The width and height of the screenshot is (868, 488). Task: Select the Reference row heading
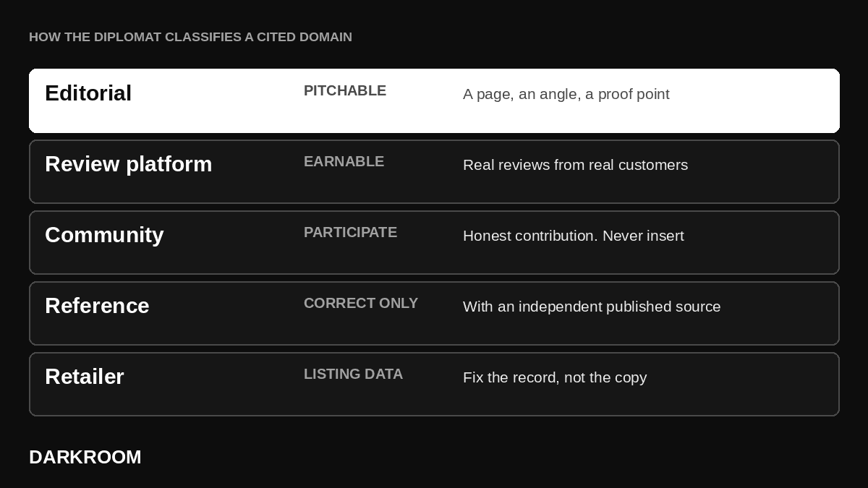click(97, 306)
